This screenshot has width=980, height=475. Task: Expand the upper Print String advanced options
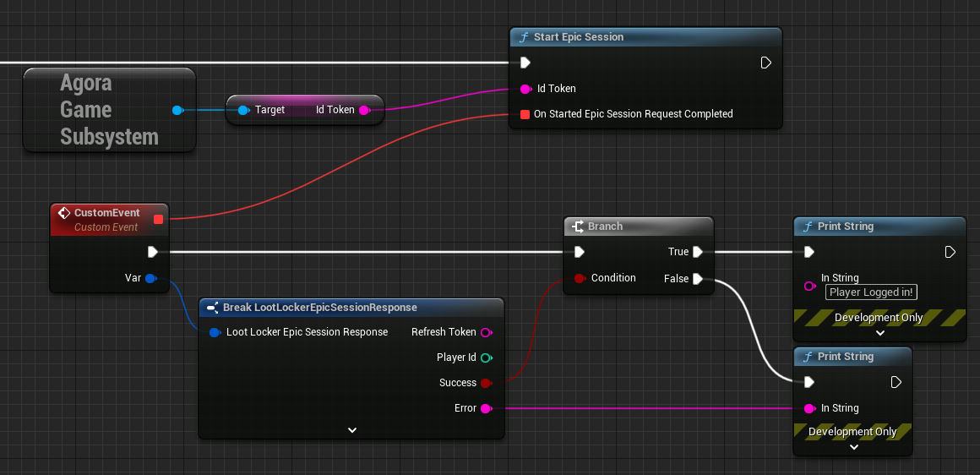coord(880,333)
